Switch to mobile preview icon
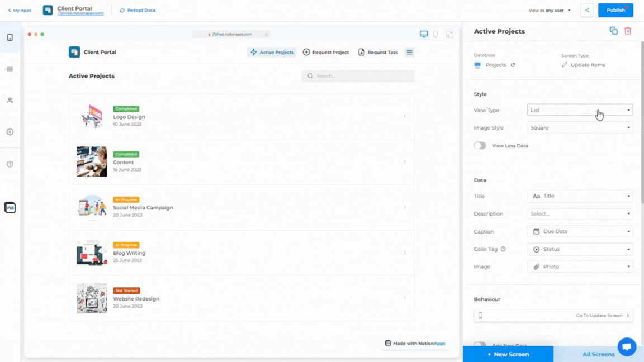The image size is (644, 362). click(x=435, y=34)
